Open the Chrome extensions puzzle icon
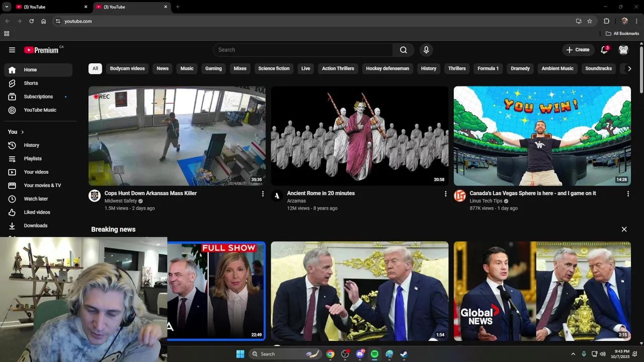The width and height of the screenshot is (644, 362). click(x=606, y=21)
